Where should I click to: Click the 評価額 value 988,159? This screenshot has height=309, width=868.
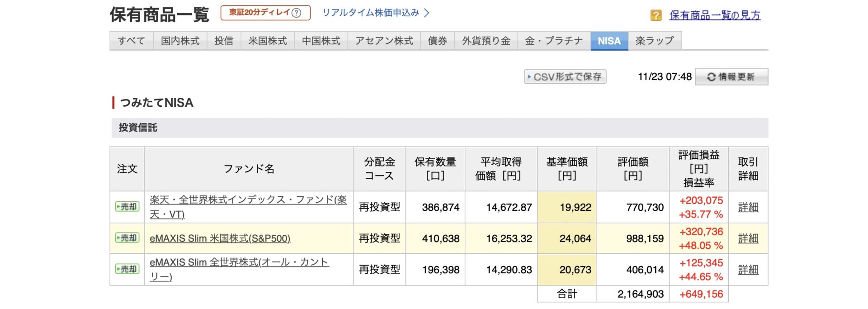pos(645,238)
